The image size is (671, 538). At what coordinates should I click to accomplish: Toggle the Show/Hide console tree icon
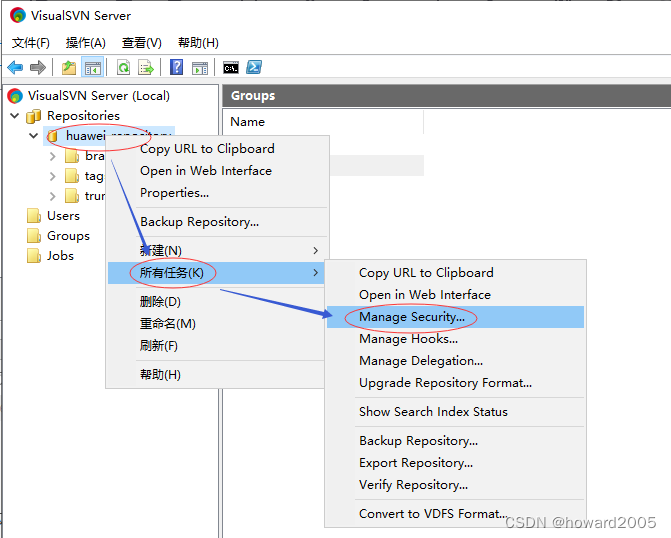92,68
